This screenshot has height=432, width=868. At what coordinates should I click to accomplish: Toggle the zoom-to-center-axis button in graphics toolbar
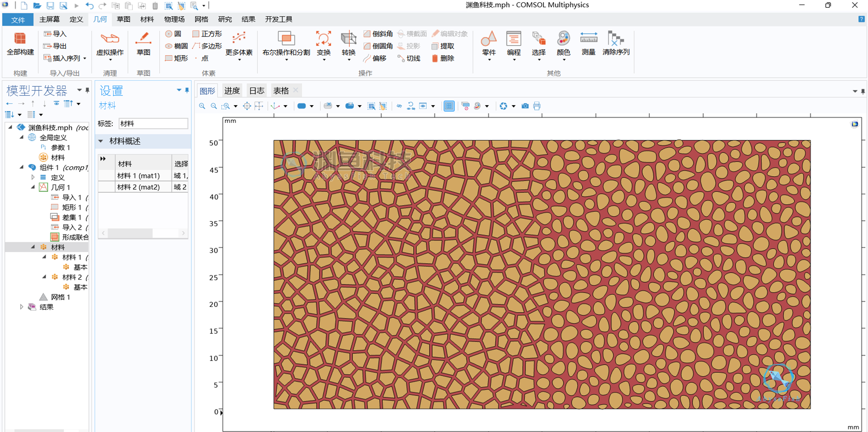click(x=259, y=106)
